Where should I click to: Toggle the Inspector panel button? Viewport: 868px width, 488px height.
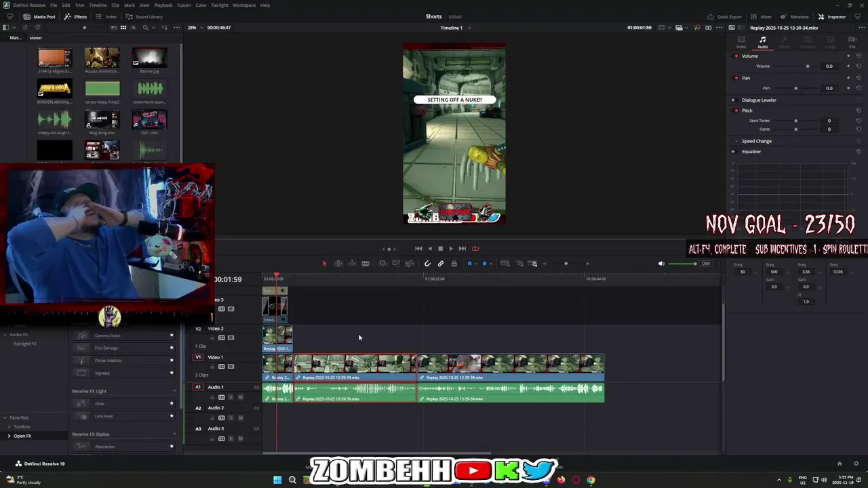point(832,17)
